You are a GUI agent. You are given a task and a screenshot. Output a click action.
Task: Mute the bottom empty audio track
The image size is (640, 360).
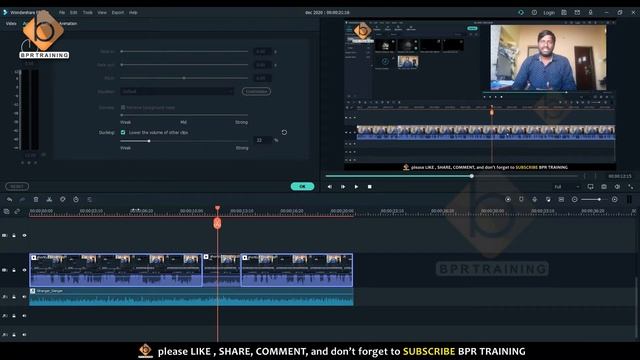(x=24, y=335)
